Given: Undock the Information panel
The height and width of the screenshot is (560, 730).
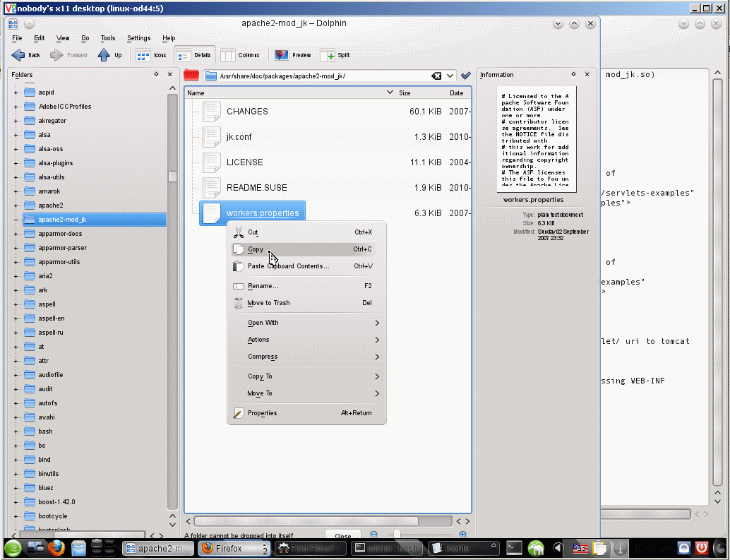Looking at the screenshot, I should coord(573,74).
